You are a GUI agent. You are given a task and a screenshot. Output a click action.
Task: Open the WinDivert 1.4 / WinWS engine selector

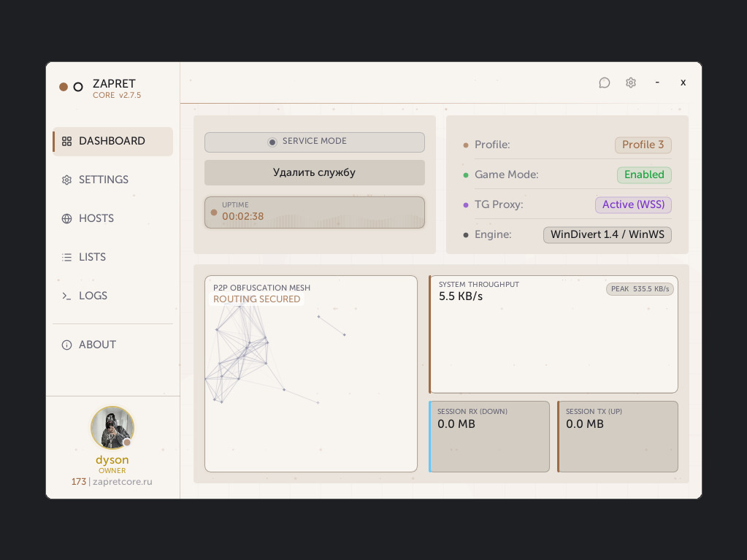(x=608, y=235)
